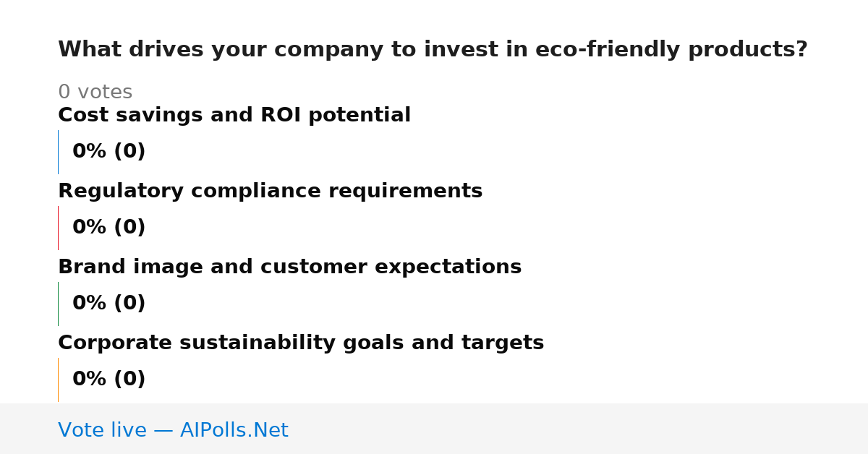
Task: Choose 'Regulatory compliance requirements' option
Action: pos(270,191)
